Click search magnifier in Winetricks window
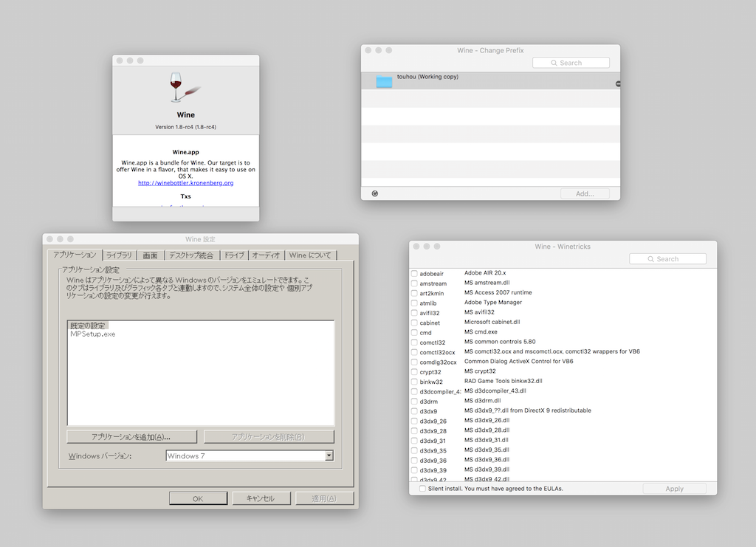Screen dimensions: 756x547 [x=651, y=259]
